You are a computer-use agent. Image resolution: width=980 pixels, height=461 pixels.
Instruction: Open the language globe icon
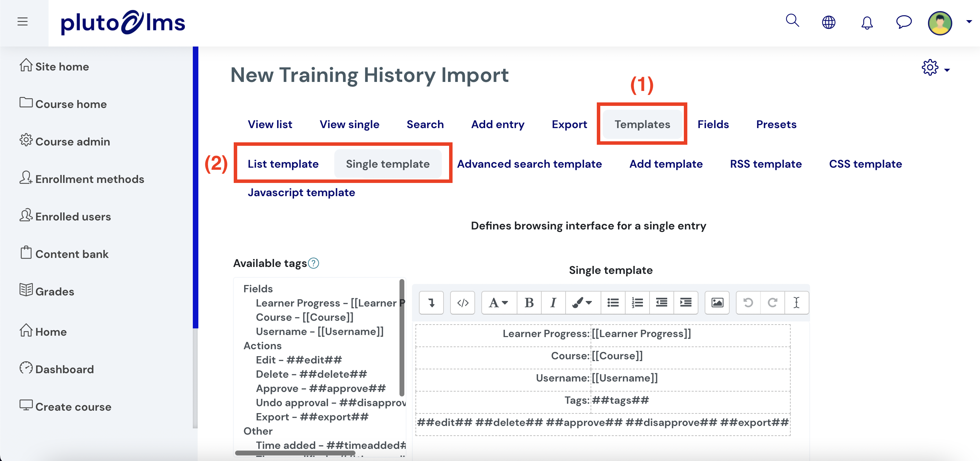828,23
